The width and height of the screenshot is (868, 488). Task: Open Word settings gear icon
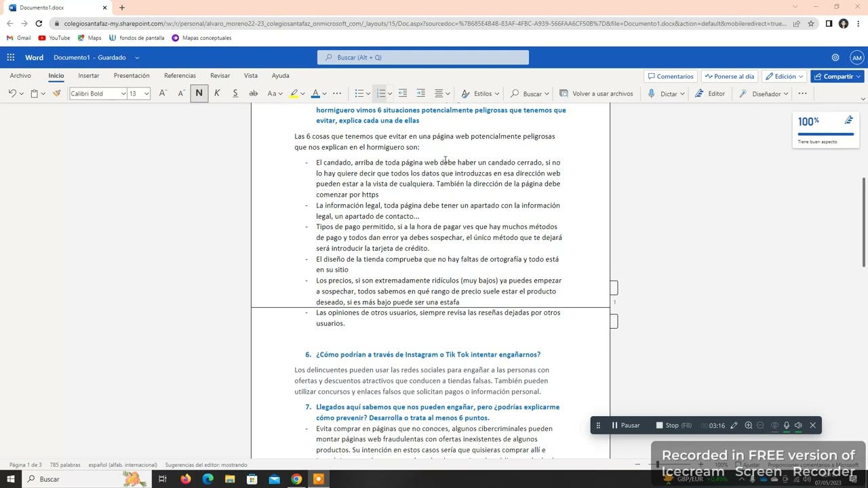835,58
